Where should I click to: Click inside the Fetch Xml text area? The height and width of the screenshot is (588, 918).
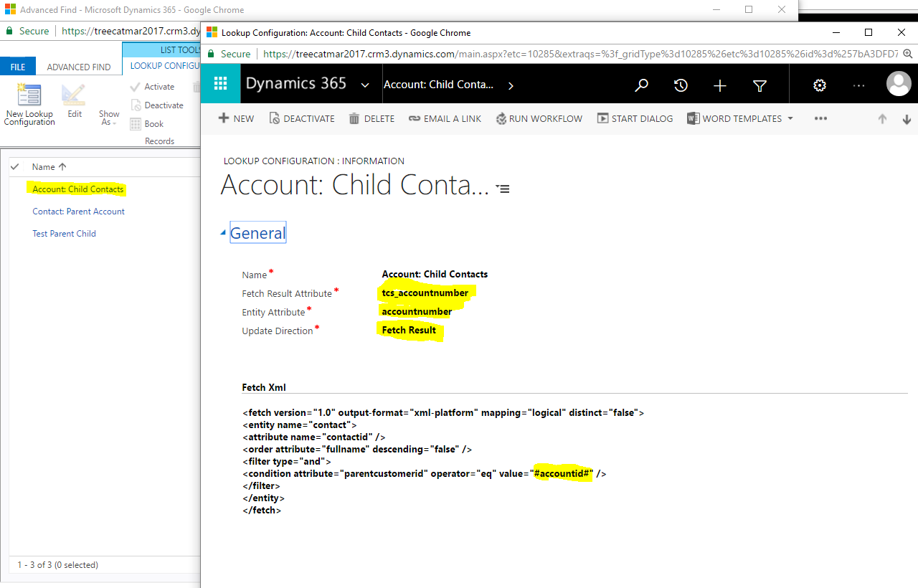574,461
